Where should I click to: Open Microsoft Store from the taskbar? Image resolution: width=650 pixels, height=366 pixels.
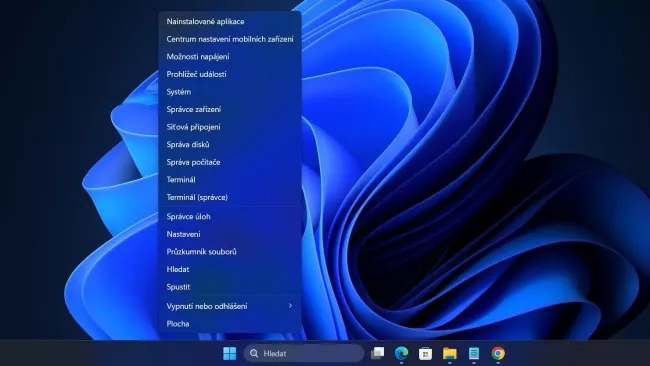(x=425, y=353)
